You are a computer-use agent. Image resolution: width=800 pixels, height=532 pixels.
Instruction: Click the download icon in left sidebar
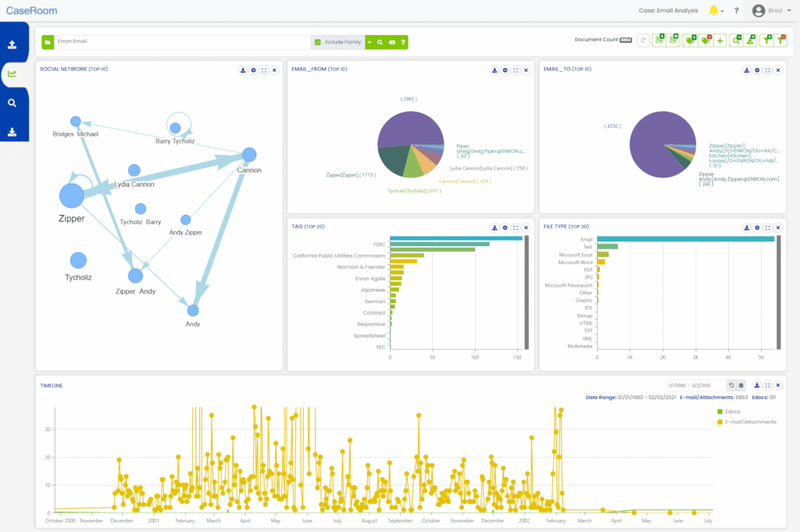(12, 131)
